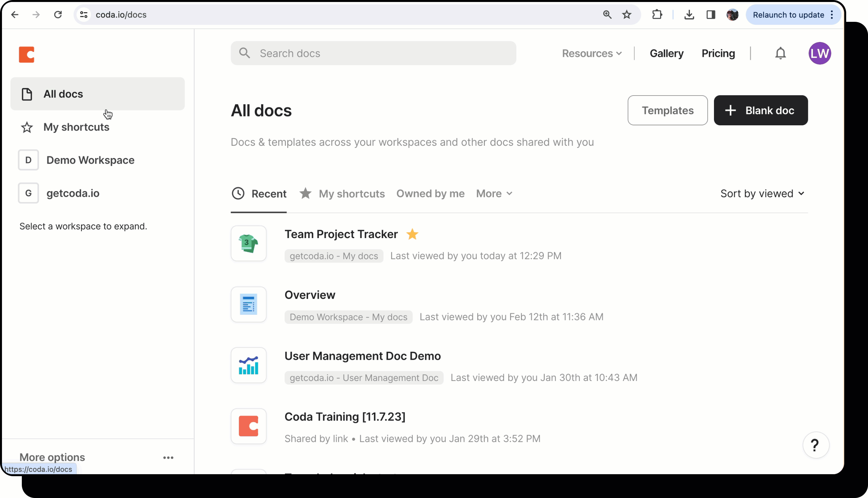The height and width of the screenshot is (498, 868).
Task: Click the Coda logo in sidebar
Action: pos(27,54)
